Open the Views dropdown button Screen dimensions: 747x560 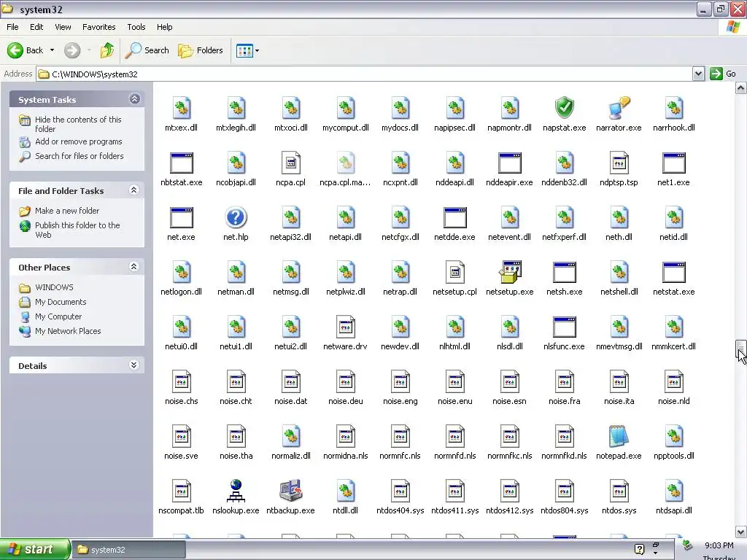coord(248,50)
